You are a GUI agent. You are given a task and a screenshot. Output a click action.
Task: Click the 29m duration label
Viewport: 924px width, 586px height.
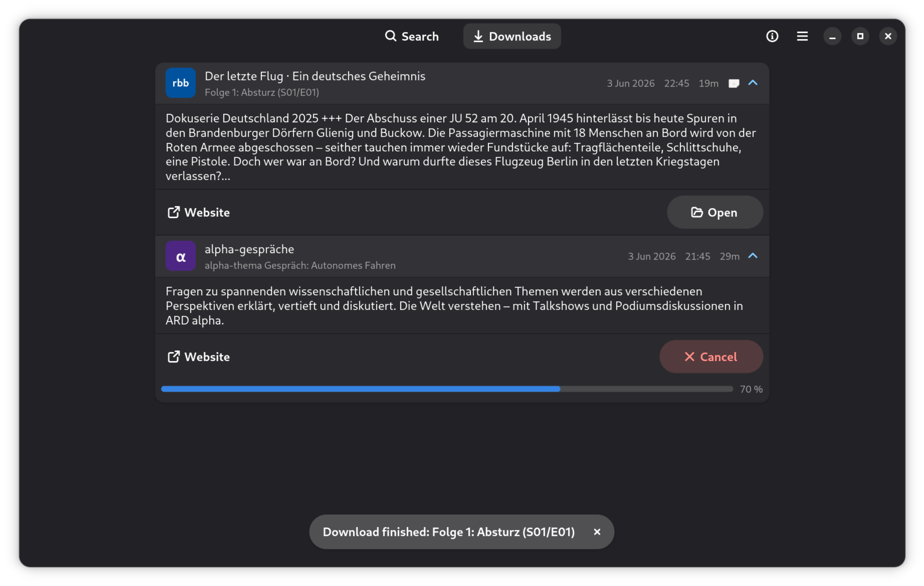pyautogui.click(x=729, y=256)
